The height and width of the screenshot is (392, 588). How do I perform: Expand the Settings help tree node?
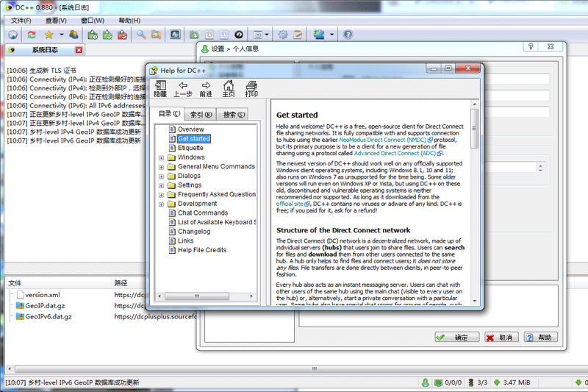161,185
